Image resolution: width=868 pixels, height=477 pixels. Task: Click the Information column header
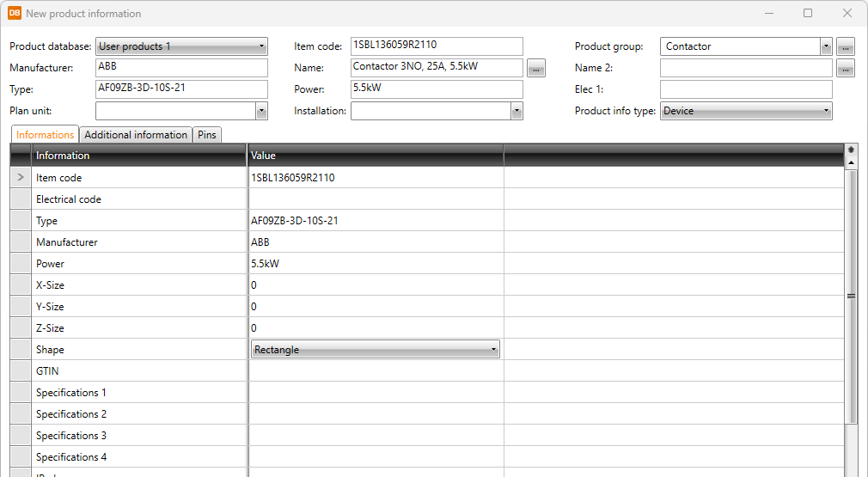(x=139, y=156)
